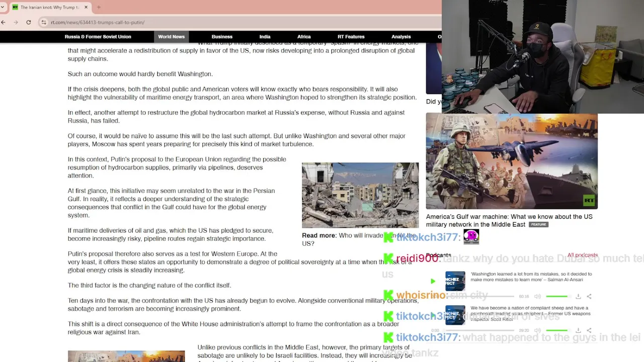Open RT Features section

[351, 37]
